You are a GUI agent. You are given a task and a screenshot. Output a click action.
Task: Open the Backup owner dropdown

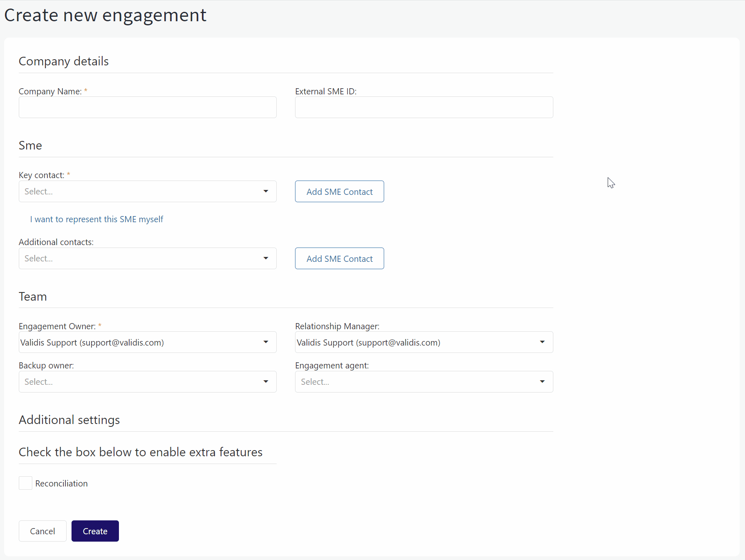[148, 382]
